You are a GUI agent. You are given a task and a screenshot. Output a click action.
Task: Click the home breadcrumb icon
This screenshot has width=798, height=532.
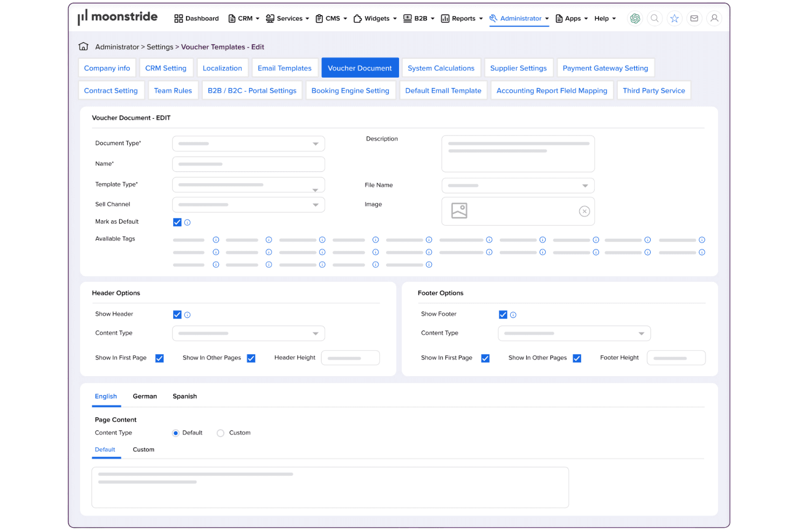[x=84, y=46]
